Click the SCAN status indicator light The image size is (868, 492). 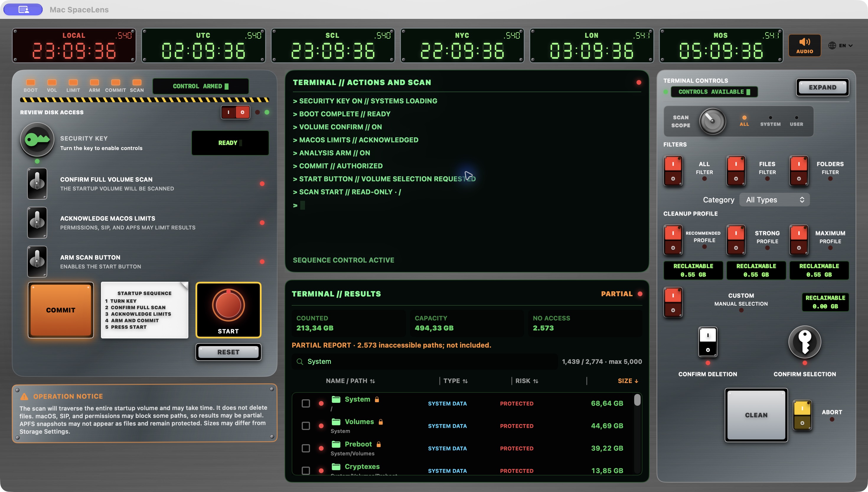click(137, 82)
